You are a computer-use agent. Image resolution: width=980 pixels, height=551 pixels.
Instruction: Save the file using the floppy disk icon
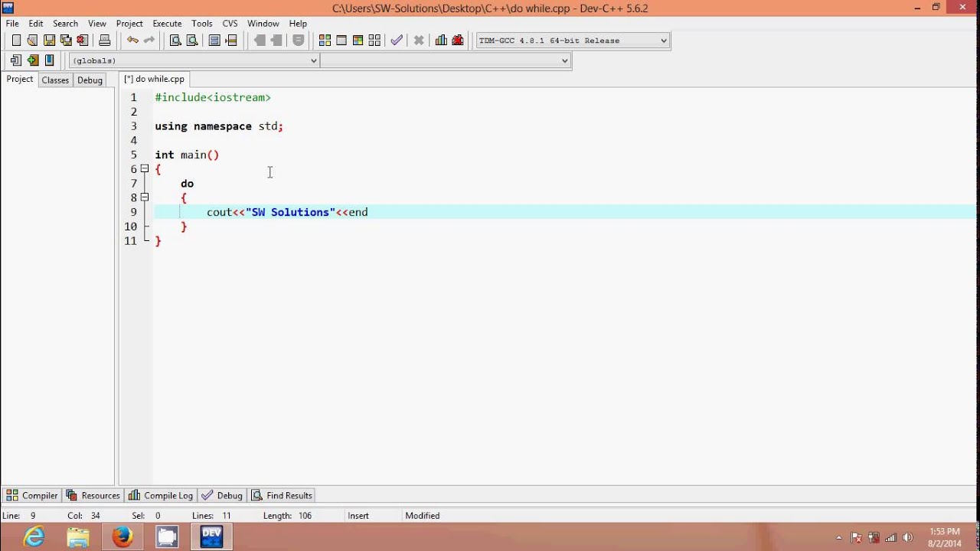[x=49, y=41]
